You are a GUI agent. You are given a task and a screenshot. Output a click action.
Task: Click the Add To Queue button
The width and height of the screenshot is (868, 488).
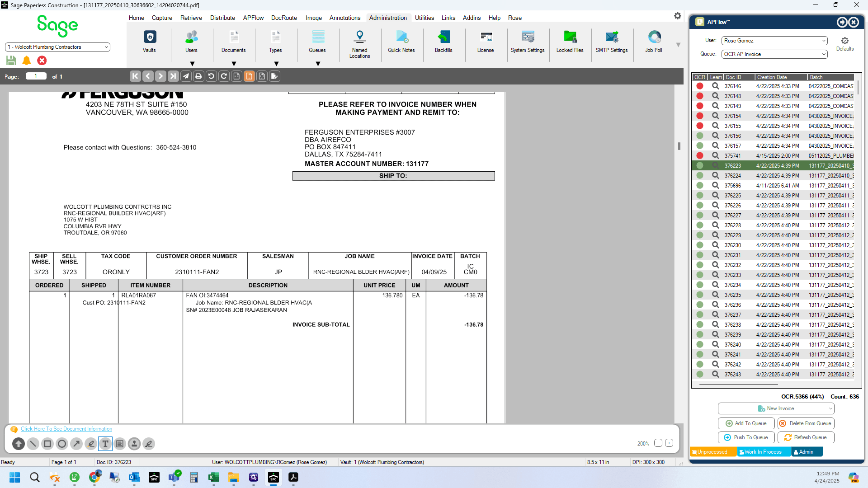click(x=746, y=423)
